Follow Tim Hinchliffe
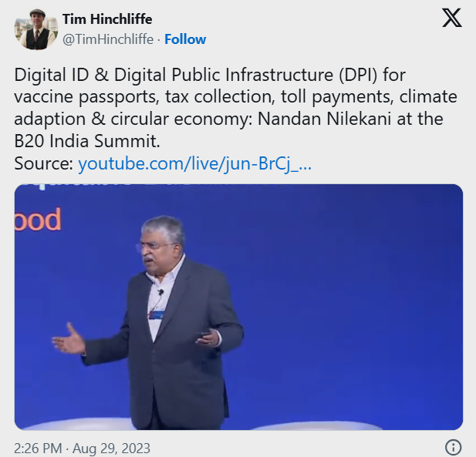 coord(185,39)
